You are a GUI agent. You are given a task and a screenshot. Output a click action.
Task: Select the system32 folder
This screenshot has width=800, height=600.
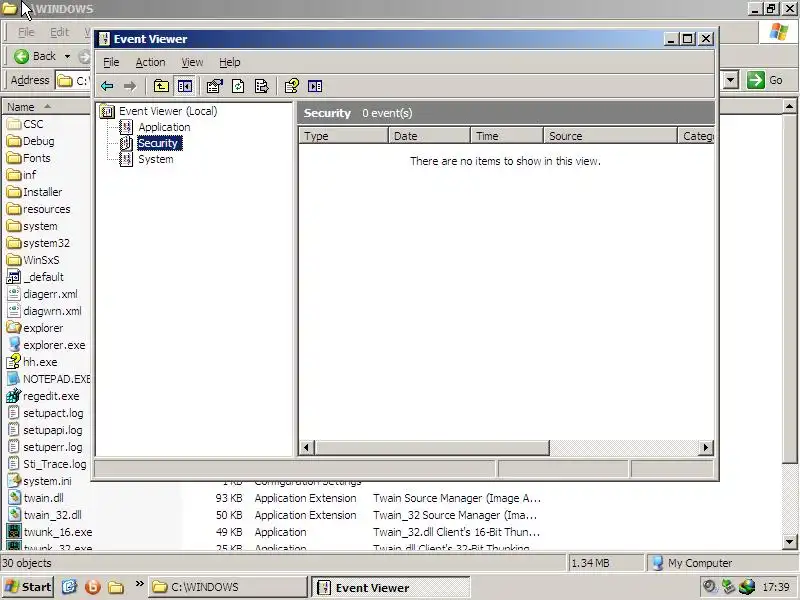point(46,243)
